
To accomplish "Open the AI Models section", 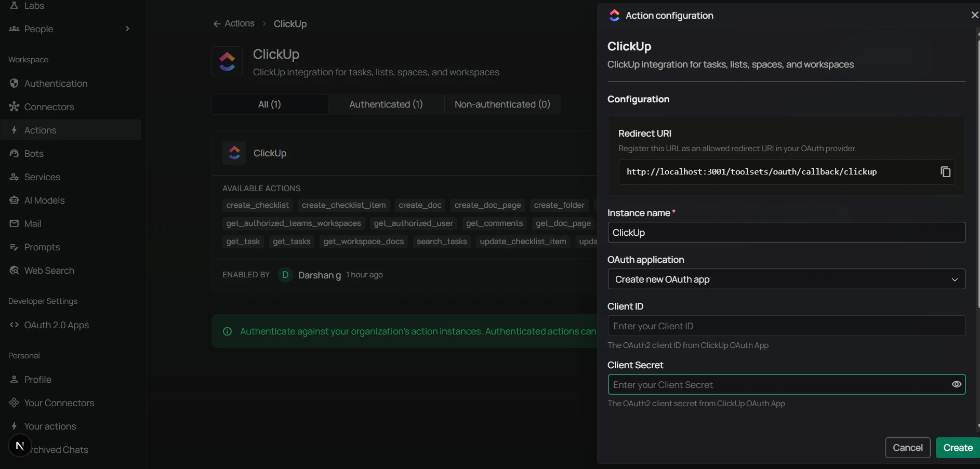I will point(44,200).
